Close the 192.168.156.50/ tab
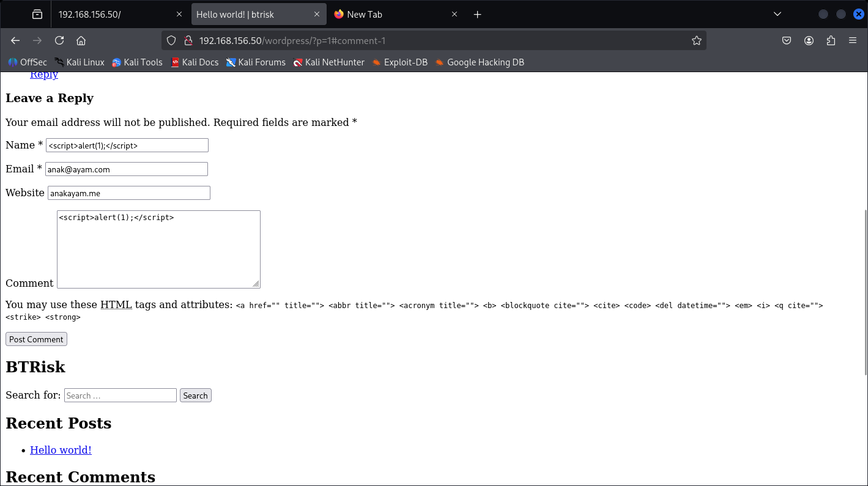The width and height of the screenshot is (868, 486). pos(179,14)
